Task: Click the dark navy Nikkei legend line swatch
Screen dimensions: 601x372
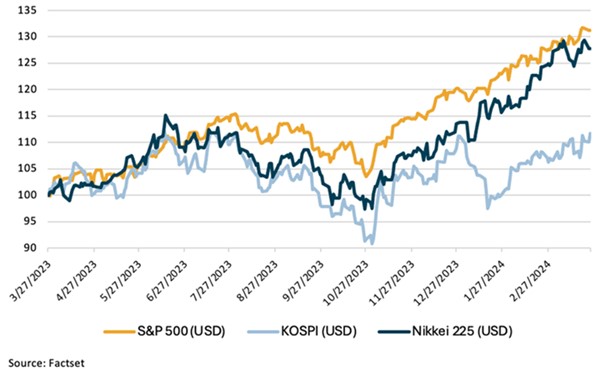Action: 395,331
